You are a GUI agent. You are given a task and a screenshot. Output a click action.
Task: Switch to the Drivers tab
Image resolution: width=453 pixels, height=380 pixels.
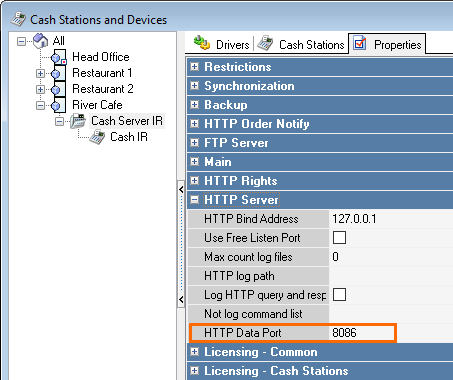pyautogui.click(x=221, y=44)
